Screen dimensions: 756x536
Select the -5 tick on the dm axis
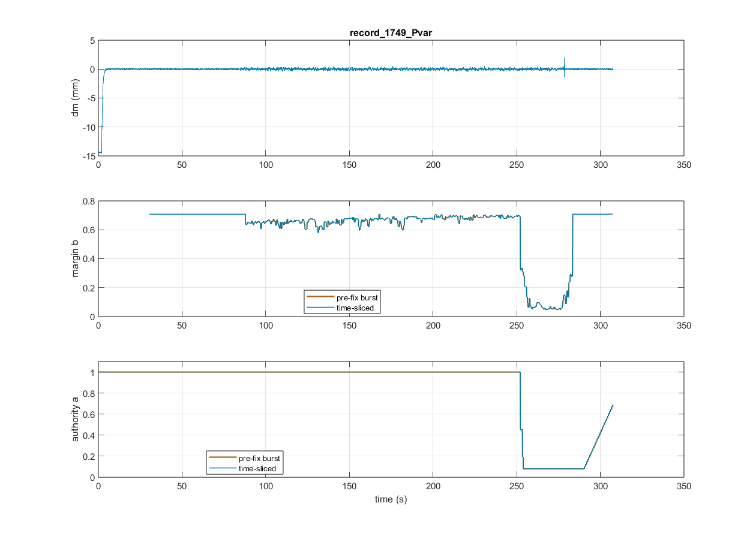(90, 98)
